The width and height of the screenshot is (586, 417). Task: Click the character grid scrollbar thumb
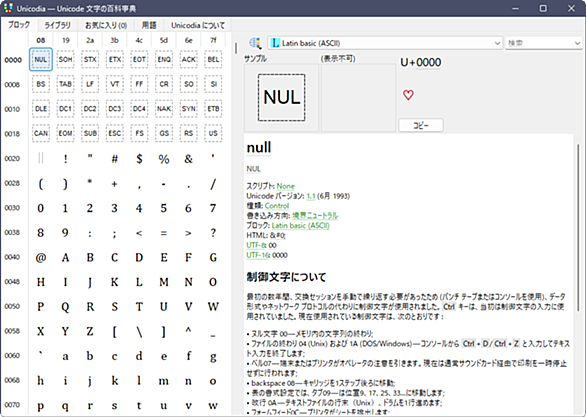click(235, 48)
